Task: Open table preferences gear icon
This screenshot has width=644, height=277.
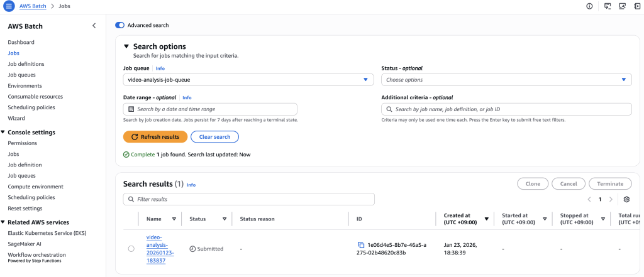Action: [626, 199]
